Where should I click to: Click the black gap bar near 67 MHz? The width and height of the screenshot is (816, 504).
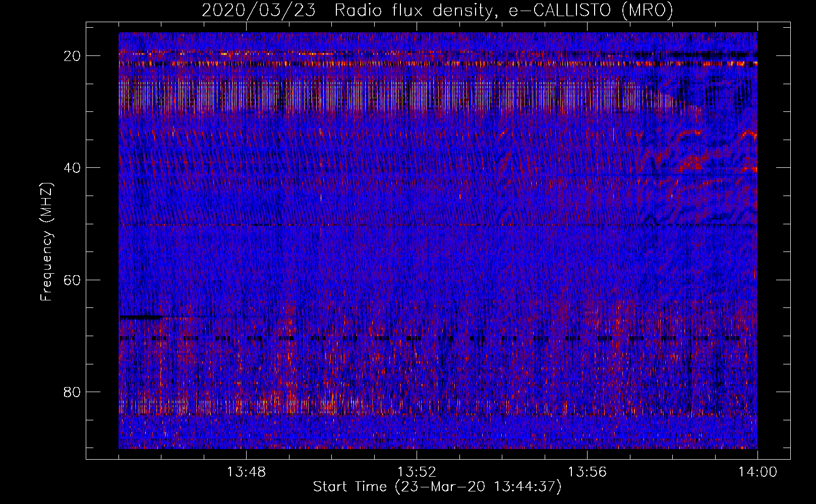tap(141, 317)
